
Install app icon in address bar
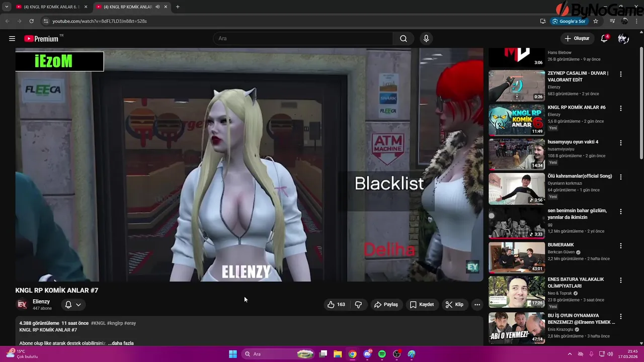[x=543, y=21]
